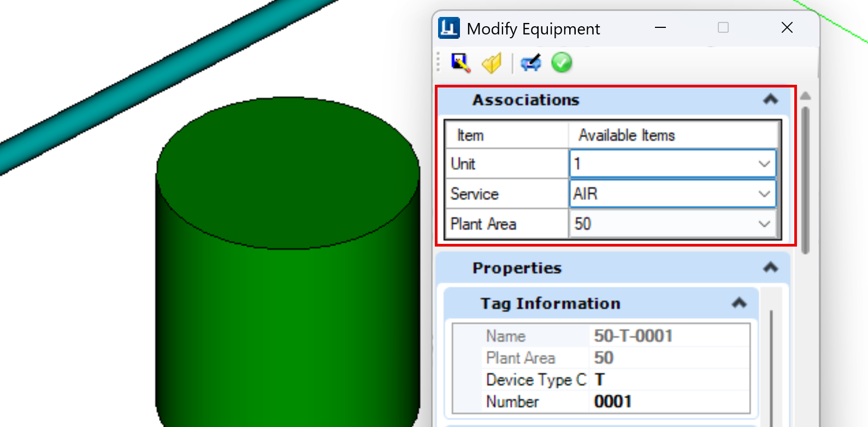The image size is (868, 427).
Task: Click the Number label in Tag Information
Action: [x=512, y=401]
